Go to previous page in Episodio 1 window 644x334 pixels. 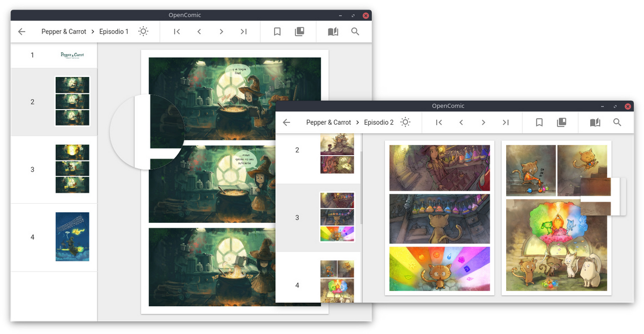199,32
